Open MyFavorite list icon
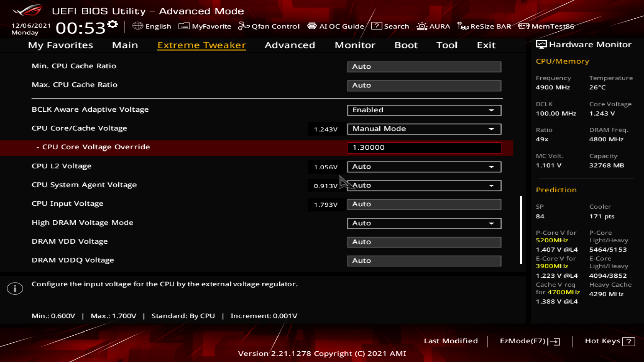This screenshot has height=362, width=644. pos(184,26)
